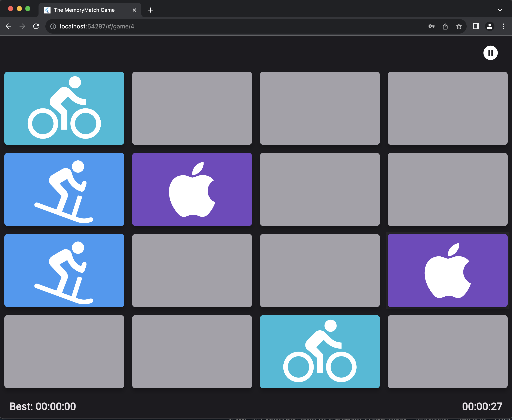The width and height of the screenshot is (512, 420).
Task: Expand the tab search chevron
Action: pos(500,10)
